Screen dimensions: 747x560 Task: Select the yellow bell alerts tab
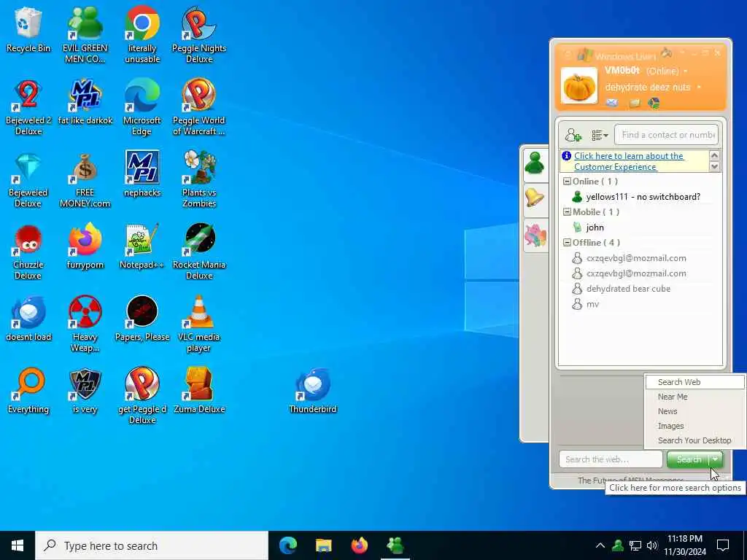(x=535, y=198)
